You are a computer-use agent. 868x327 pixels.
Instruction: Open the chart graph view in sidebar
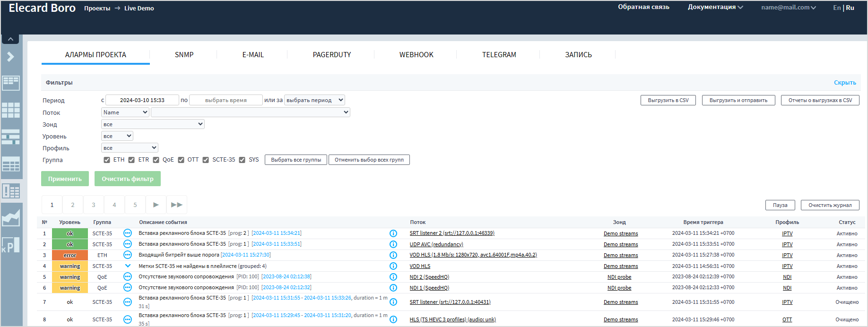(10, 218)
